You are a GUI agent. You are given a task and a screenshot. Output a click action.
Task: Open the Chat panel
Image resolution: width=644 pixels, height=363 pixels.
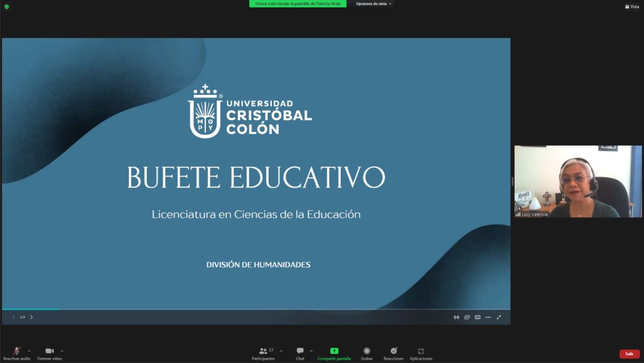300,353
